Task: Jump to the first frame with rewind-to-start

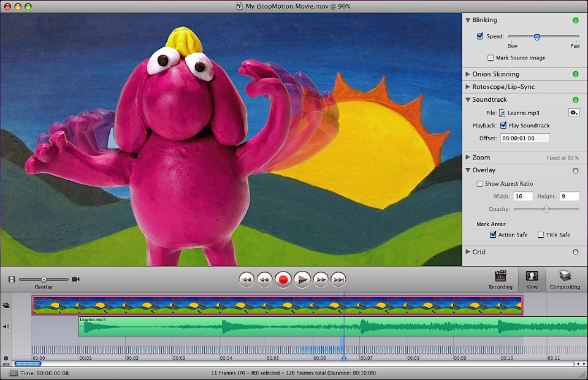Action: coord(246,280)
